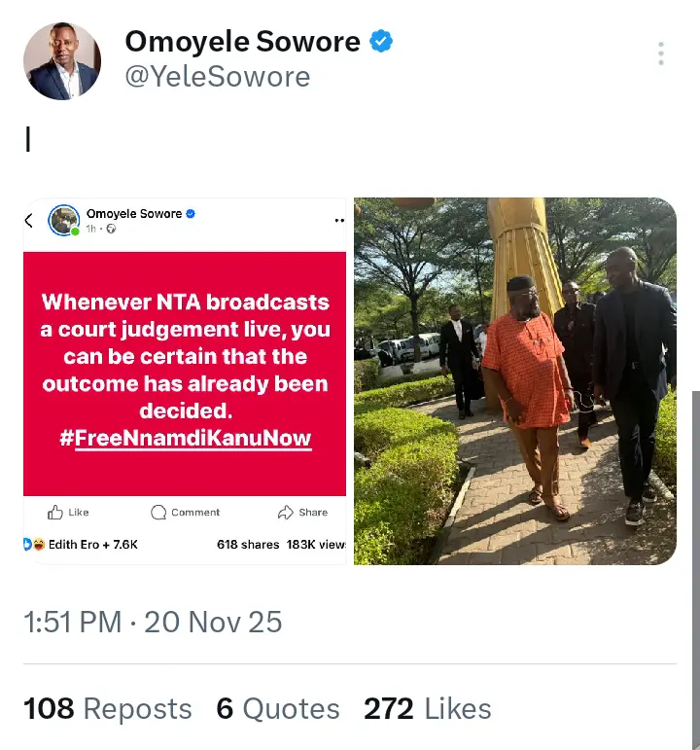Tap the back arrow in the Facebook screenshot
The width and height of the screenshot is (700, 750).
[29, 221]
